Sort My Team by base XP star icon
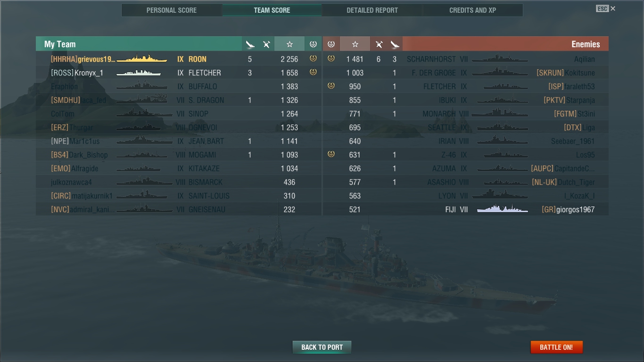This screenshot has height=362, width=644. click(x=289, y=44)
